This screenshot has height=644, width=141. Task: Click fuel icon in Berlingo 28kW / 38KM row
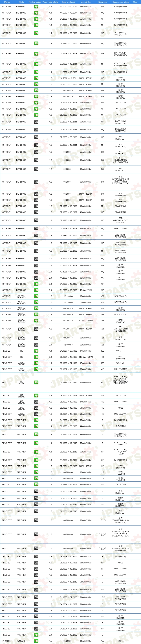coord(36,284)
